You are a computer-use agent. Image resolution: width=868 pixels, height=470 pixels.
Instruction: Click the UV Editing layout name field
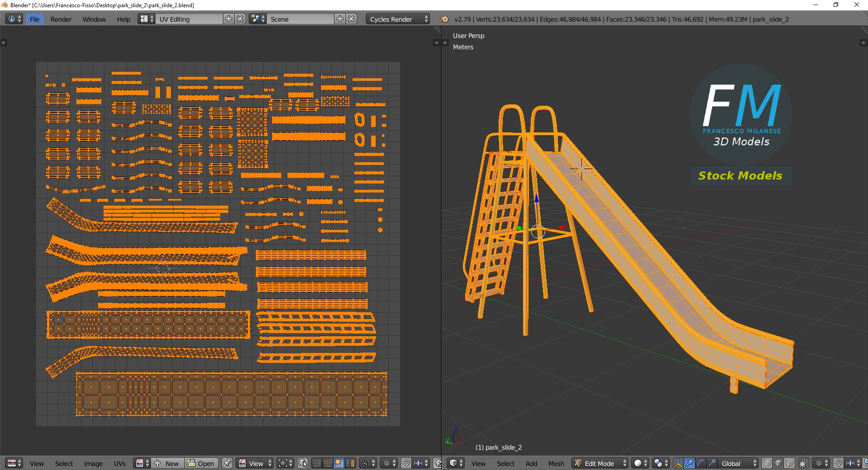click(x=189, y=19)
